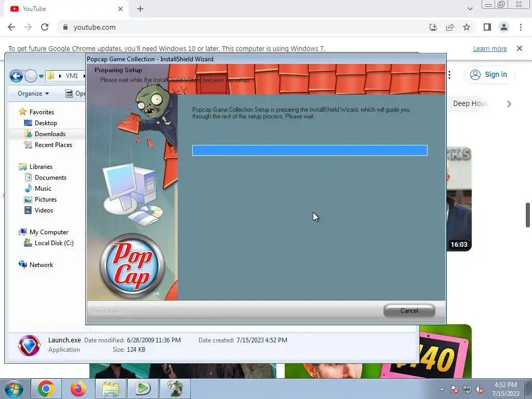
Task: Show next YouTube filter chips arrow
Action: coord(509,104)
